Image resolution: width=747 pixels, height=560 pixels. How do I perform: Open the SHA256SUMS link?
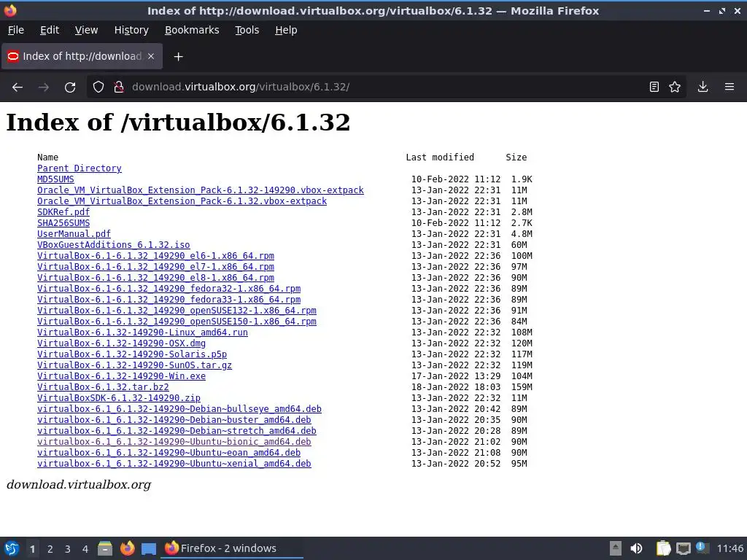click(x=63, y=223)
